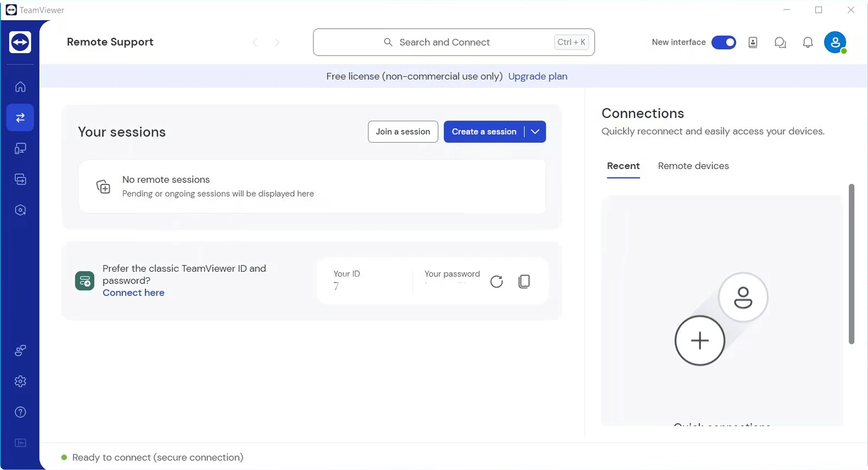
Task: Refresh your password icon
Action: pyautogui.click(x=496, y=282)
